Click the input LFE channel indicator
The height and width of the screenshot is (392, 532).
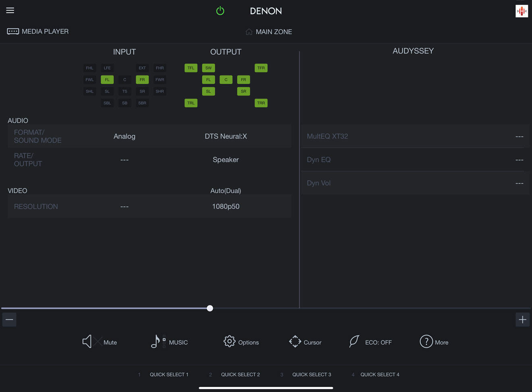[x=107, y=68]
